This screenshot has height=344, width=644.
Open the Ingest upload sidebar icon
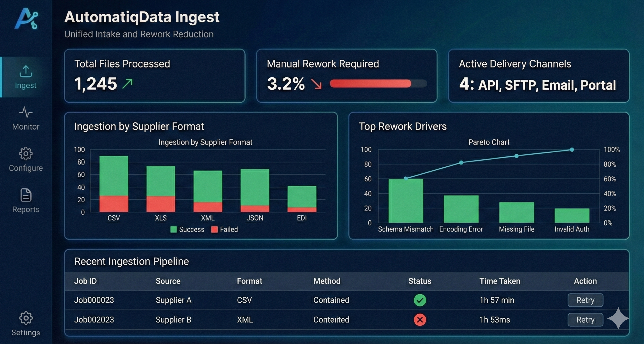[x=26, y=72]
